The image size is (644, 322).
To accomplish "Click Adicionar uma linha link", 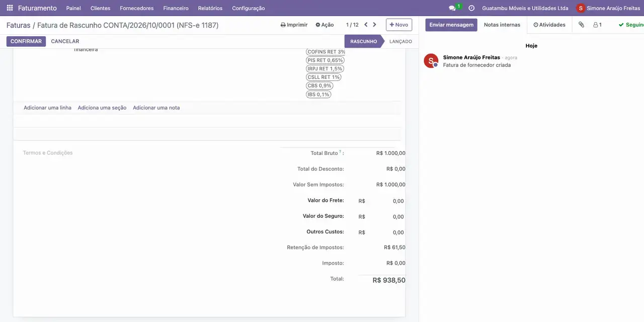I will pos(47,108).
